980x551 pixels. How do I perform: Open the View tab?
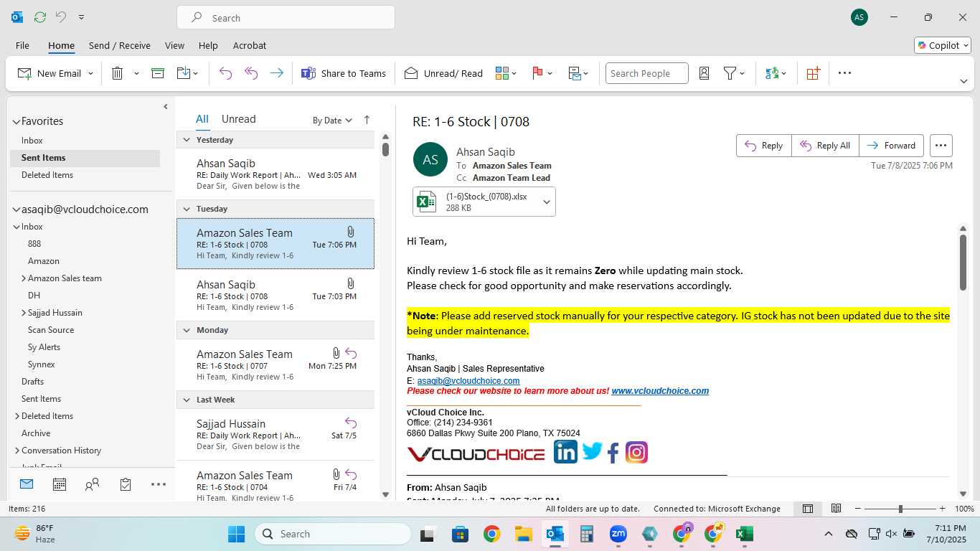pyautogui.click(x=174, y=45)
